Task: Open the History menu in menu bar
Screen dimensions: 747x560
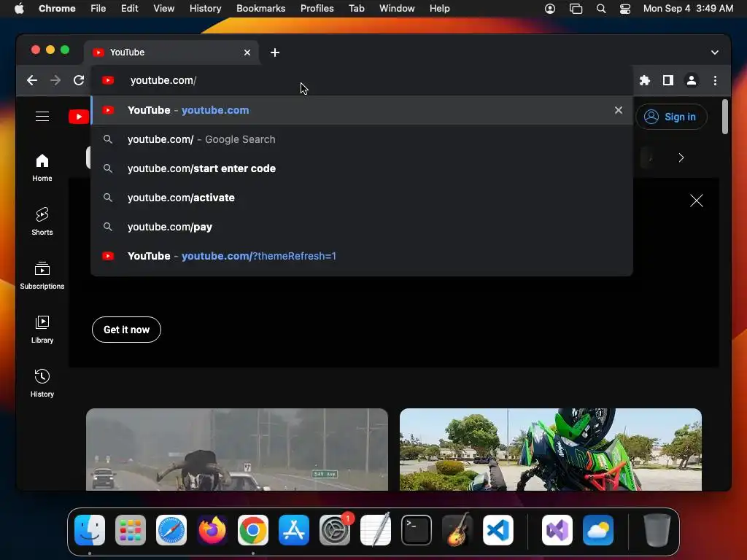Action: point(205,9)
